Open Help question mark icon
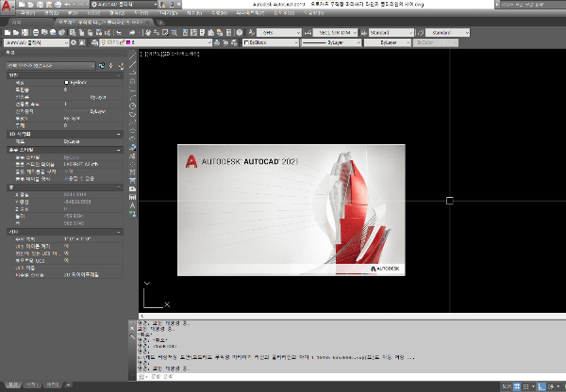The image size is (566, 392). pyautogui.click(x=239, y=32)
